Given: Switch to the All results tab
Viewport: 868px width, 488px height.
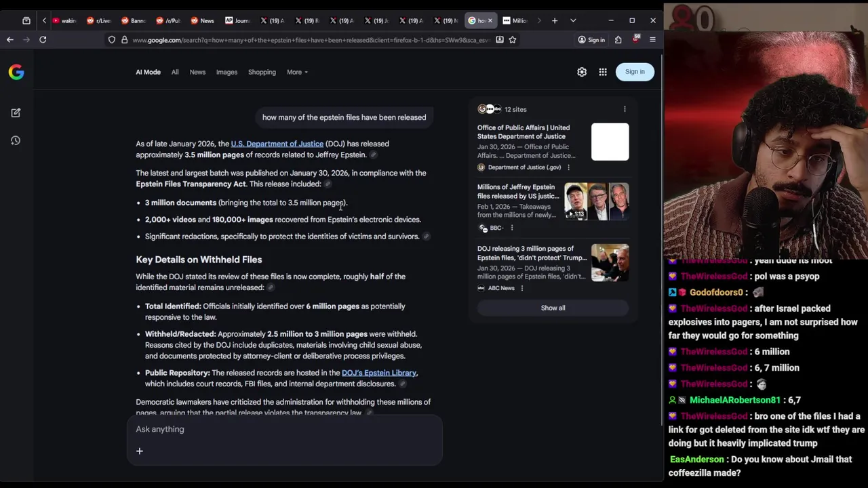Looking at the screenshot, I should (x=175, y=72).
